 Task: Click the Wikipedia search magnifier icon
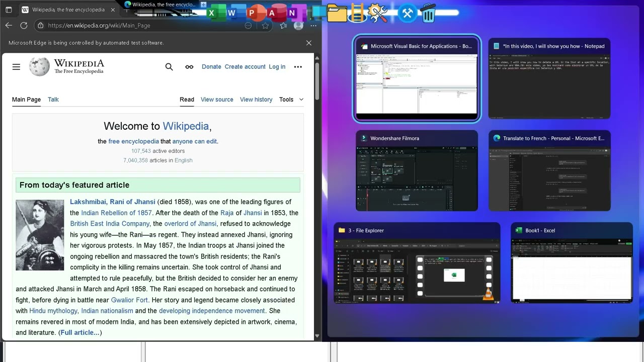(169, 66)
